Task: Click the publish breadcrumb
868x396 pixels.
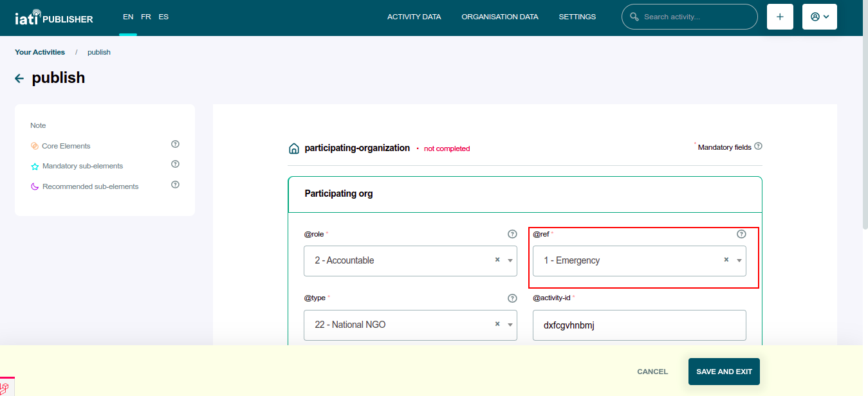Action: pyautogui.click(x=99, y=52)
